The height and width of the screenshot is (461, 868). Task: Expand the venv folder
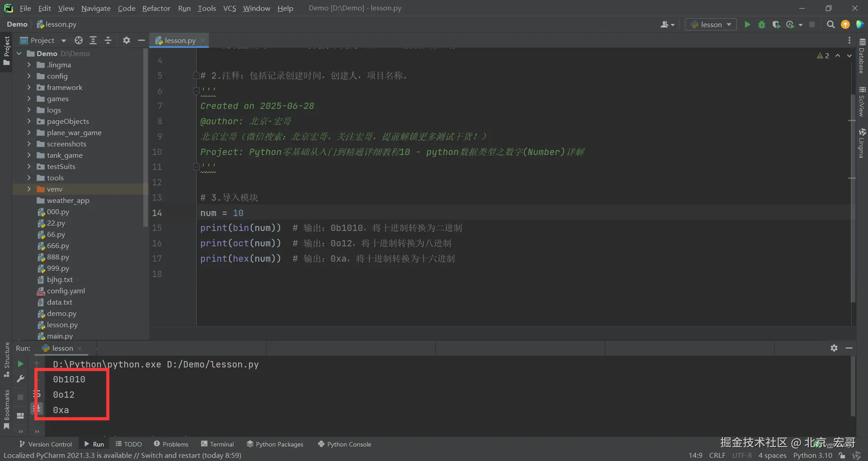[29, 189]
